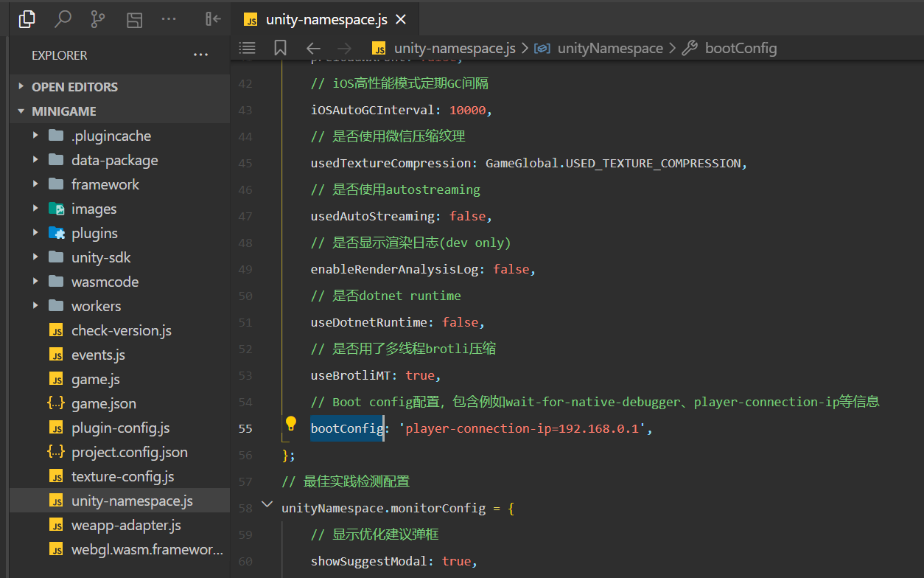
Task: Click the lightbulb quick-fix icon
Action: 291,424
